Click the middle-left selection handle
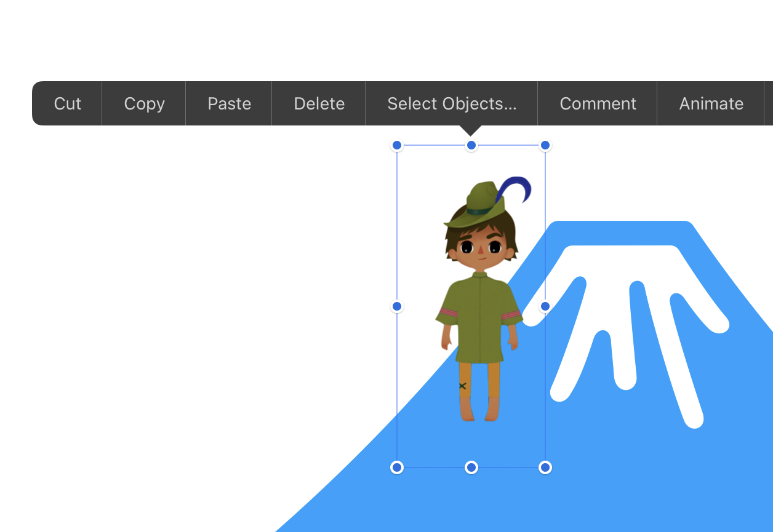Image resolution: width=773 pixels, height=532 pixels. click(397, 306)
